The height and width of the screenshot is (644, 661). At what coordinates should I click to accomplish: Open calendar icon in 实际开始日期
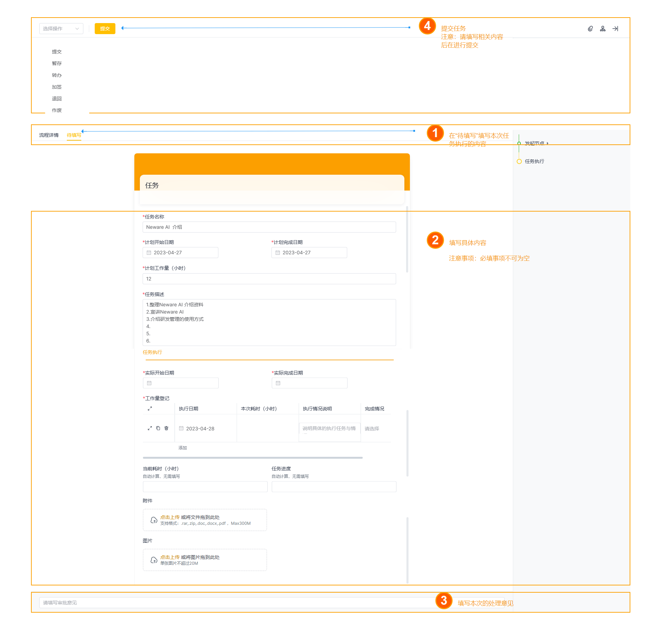point(149,383)
